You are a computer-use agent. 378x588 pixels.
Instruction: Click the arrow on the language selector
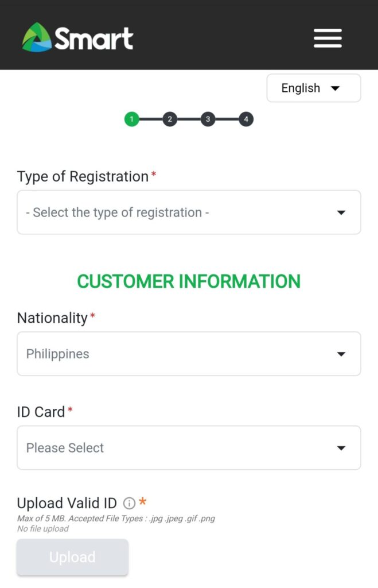click(336, 88)
